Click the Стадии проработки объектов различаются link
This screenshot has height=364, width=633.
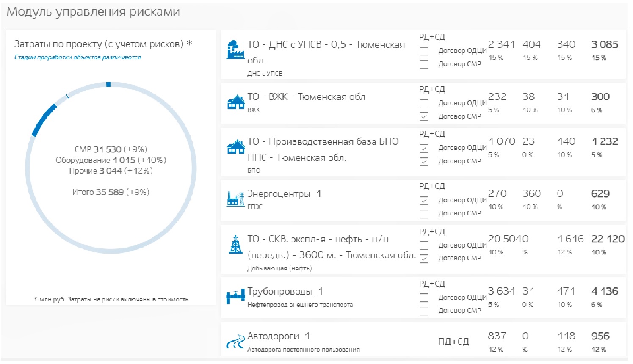(x=77, y=57)
